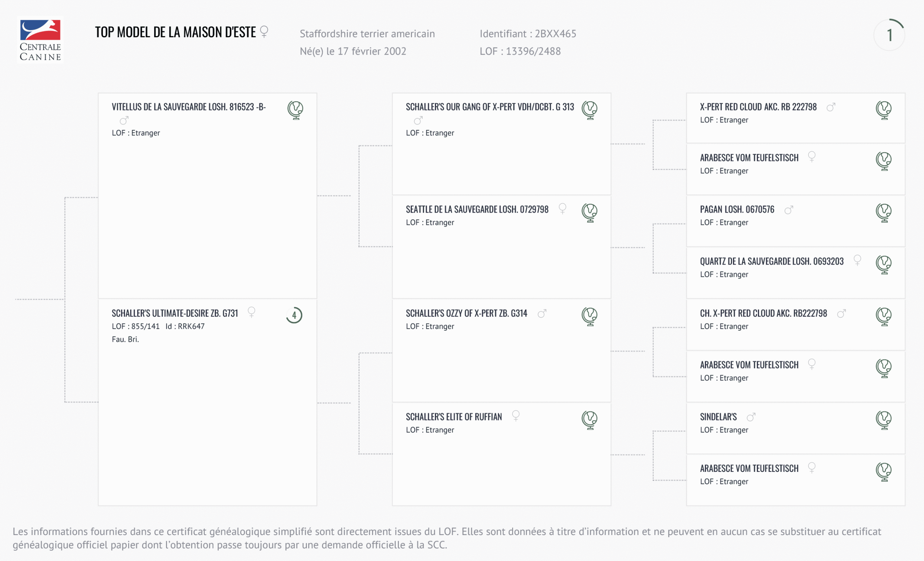This screenshot has width=924, height=561.
Task: Click globe icon for Schaller's Ozzy of X-Pert
Action: [589, 316]
